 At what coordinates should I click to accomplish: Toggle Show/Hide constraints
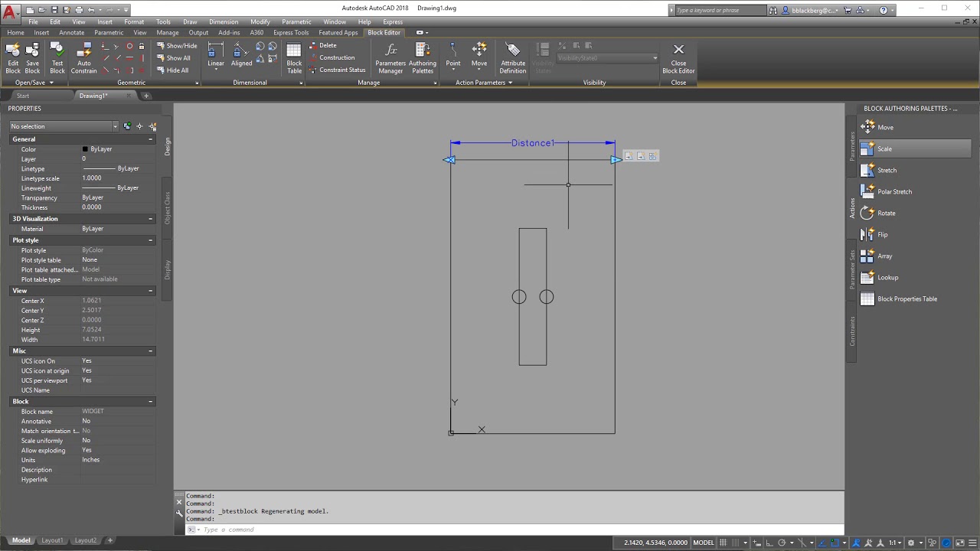tap(177, 45)
